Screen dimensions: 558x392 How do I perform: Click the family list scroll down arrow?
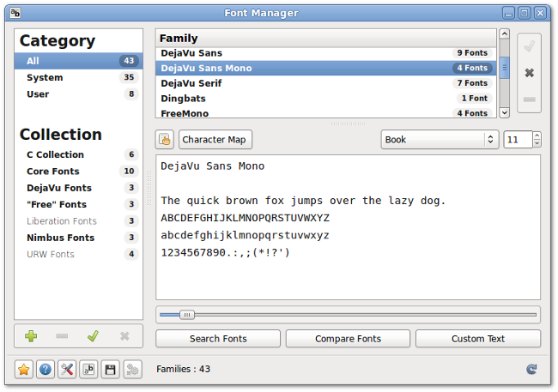pos(504,112)
